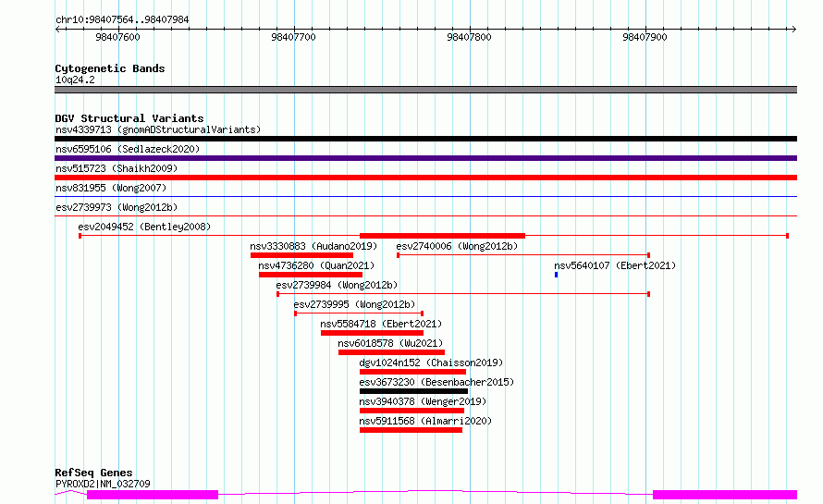
Task: Open nsv831955 (Wong2007) variant label
Action: (x=111, y=188)
